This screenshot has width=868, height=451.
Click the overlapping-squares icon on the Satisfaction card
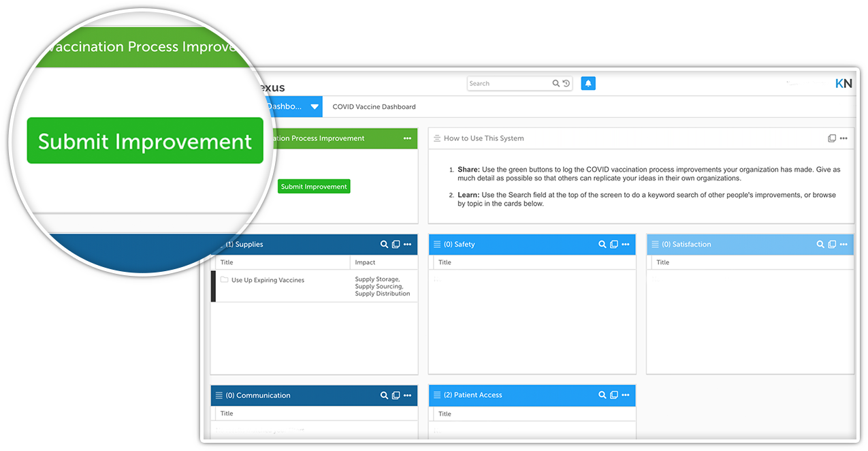coord(832,245)
